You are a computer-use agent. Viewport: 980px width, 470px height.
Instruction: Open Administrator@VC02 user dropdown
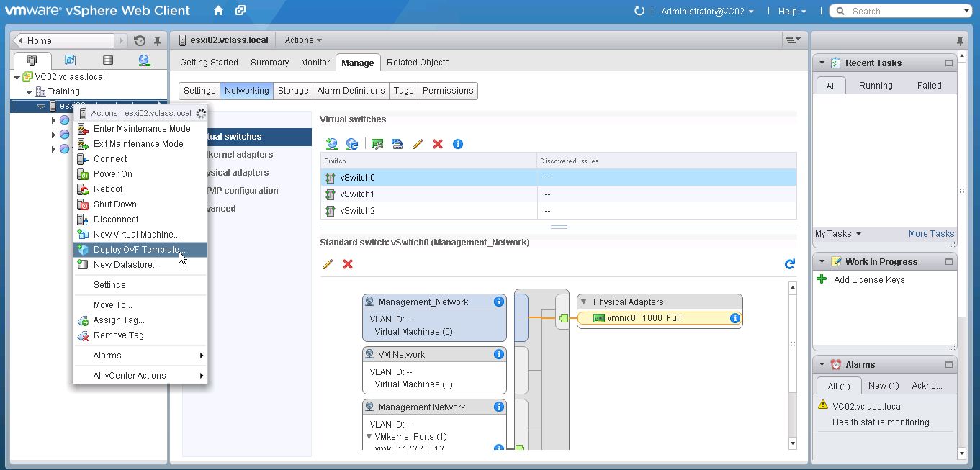point(707,11)
